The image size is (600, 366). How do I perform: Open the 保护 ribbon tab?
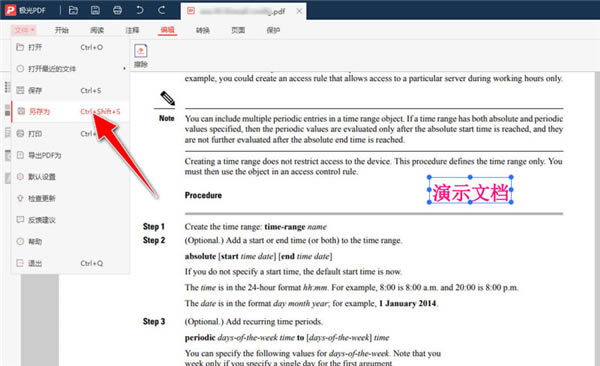click(x=273, y=30)
